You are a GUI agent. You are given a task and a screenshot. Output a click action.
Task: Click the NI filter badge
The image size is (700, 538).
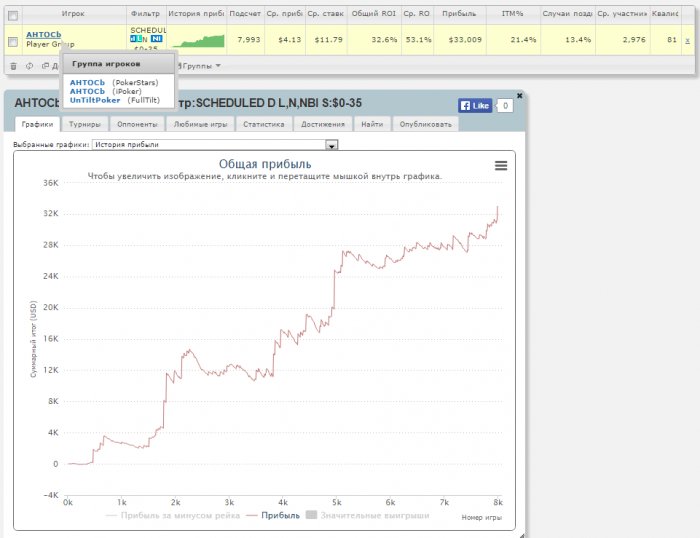(156, 39)
